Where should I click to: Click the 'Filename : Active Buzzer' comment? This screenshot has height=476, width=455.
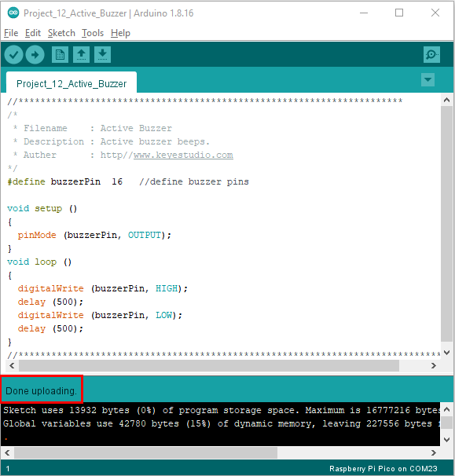coord(93,128)
